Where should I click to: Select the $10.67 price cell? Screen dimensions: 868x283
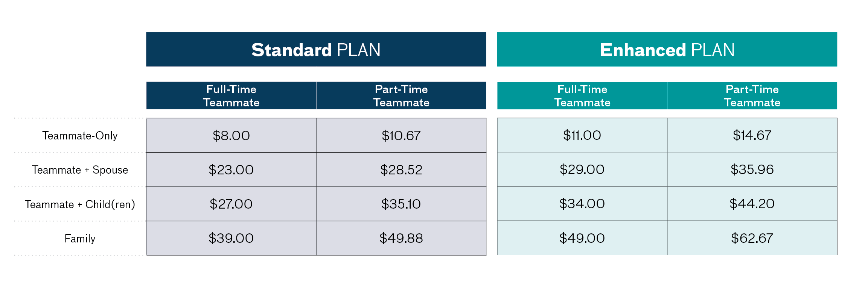[401, 136]
